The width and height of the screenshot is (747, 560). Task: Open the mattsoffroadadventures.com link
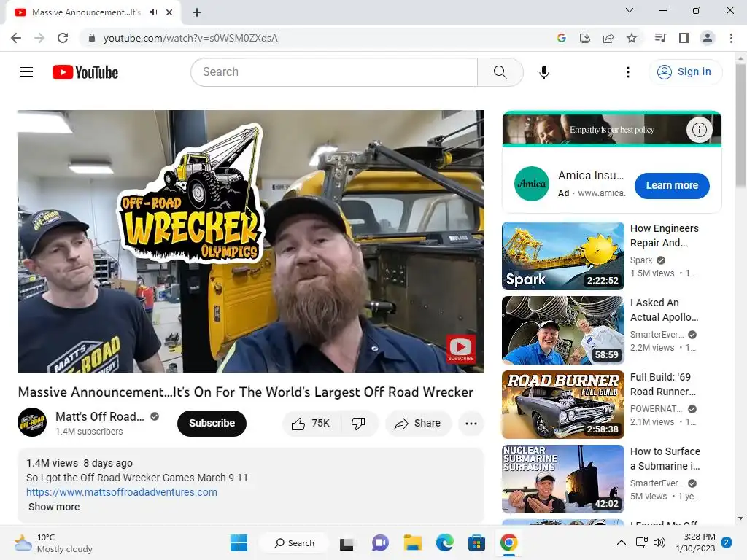122,492
